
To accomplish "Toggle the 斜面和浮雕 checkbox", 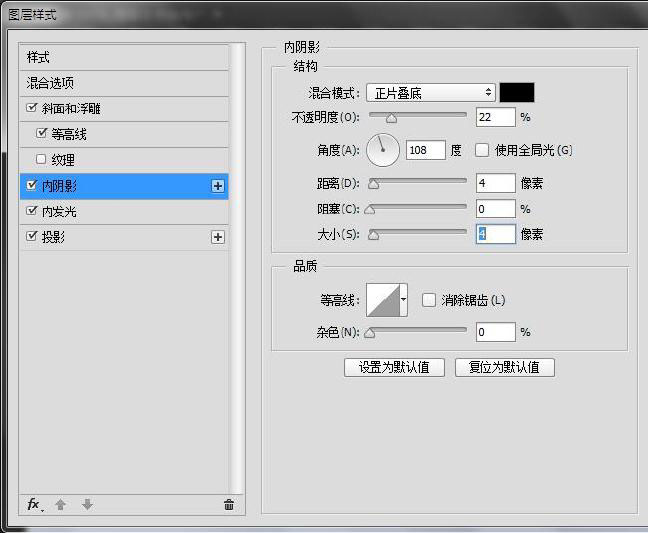I will tap(31, 108).
